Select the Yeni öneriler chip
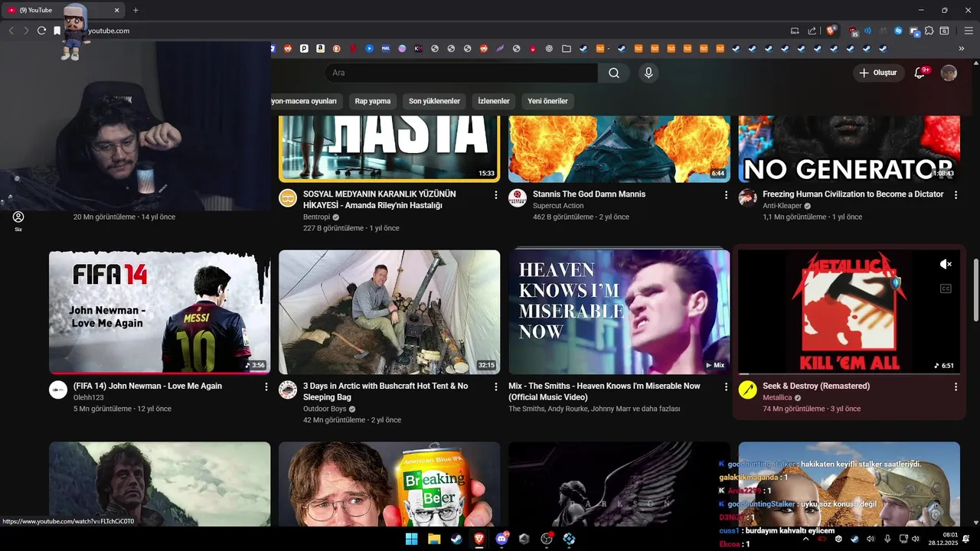Image resolution: width=980 pixels, height=551 pixels. point(547,101)
